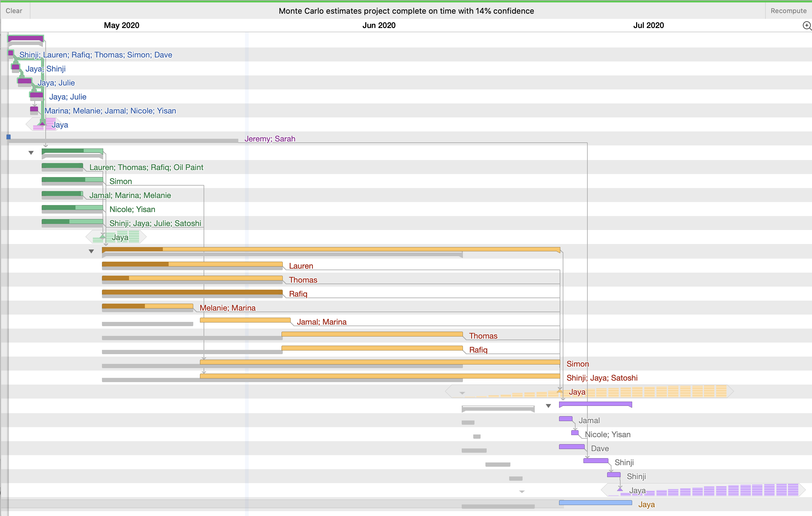Select the fully completed orange Rafiq bar
Screen dimensions: 812x516
click(x=192, y=292)
